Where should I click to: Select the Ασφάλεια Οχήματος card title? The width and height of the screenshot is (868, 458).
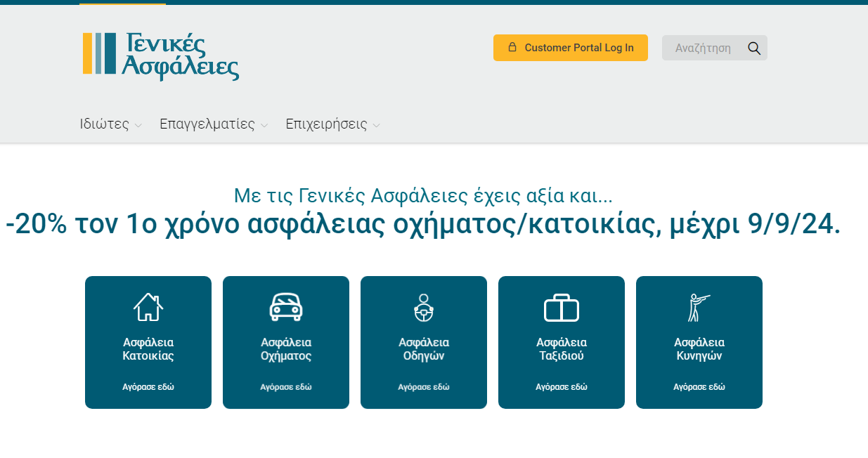tap(286, 349)
